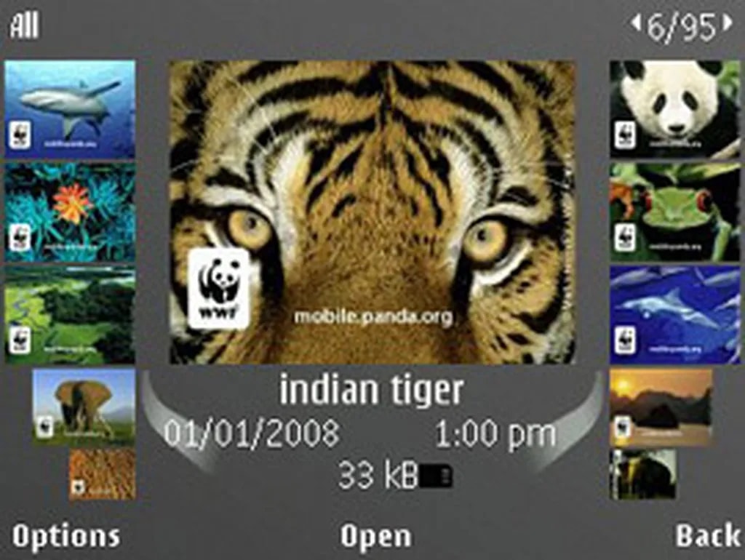This screenshot has height=560, width=745.
Task: Select the dolphins thumbnail
Action: (x=674, y=316)
